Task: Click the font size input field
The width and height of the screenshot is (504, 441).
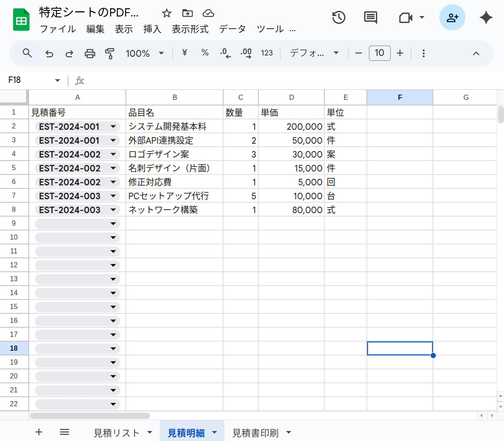Action: pyautogui.click(x=379, y=53)
